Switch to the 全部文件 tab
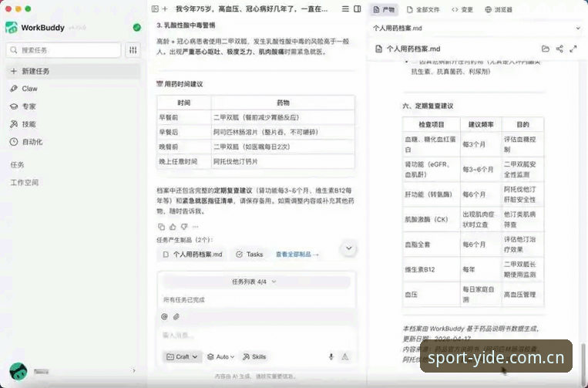Image resolution: width=588 pixels, height=388 pixels. pos(423,9)
